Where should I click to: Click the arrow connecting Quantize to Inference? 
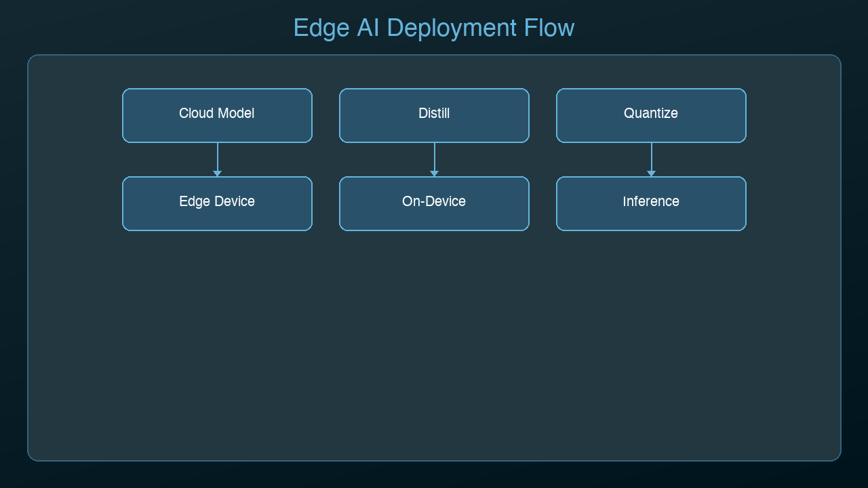coord(651,161)
